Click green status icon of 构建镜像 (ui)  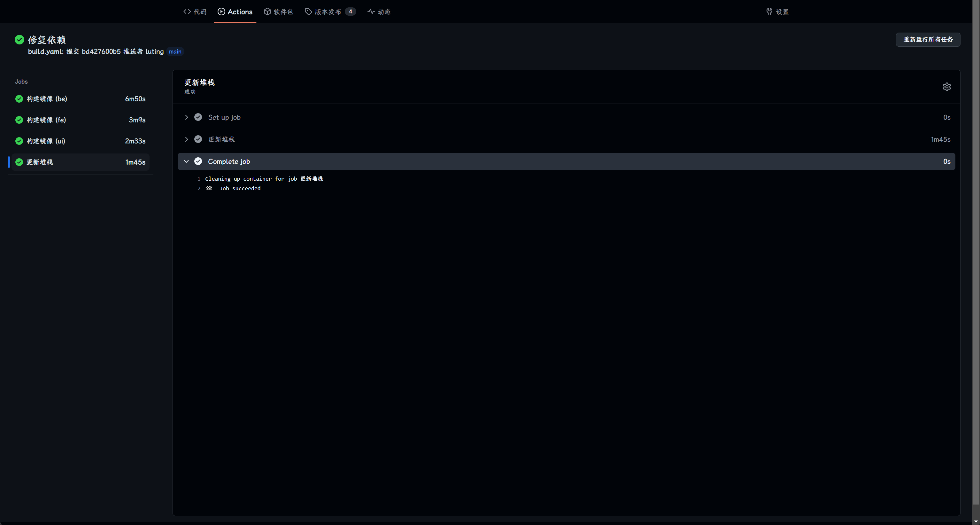[x=19, y=141]
